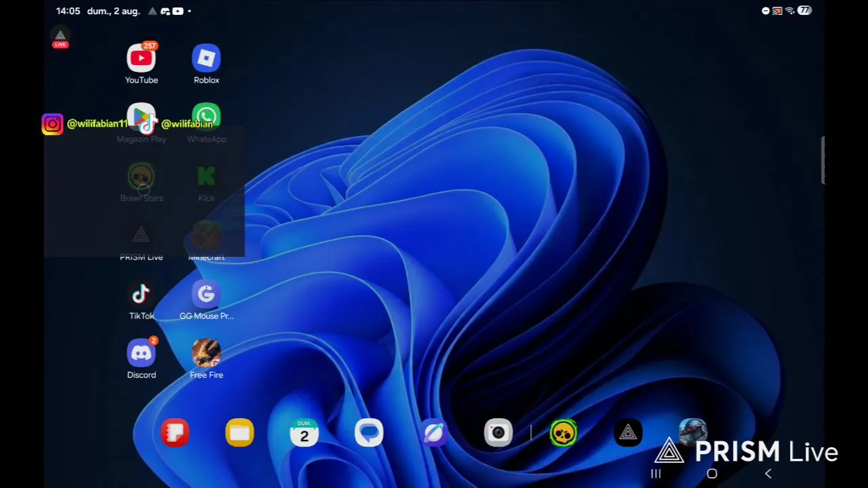
Task: Go back with the navigation arrow
Action: (x=768, y=474)
